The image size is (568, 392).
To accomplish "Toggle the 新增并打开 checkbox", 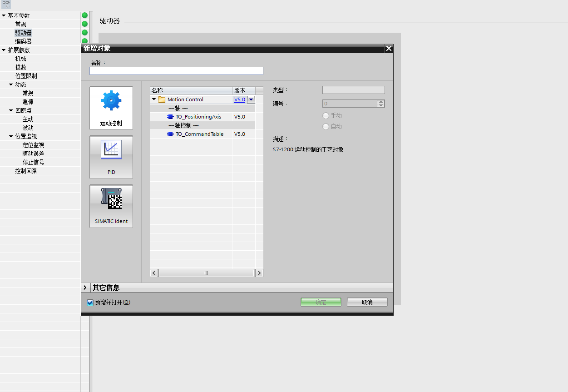I will (90, 303).
